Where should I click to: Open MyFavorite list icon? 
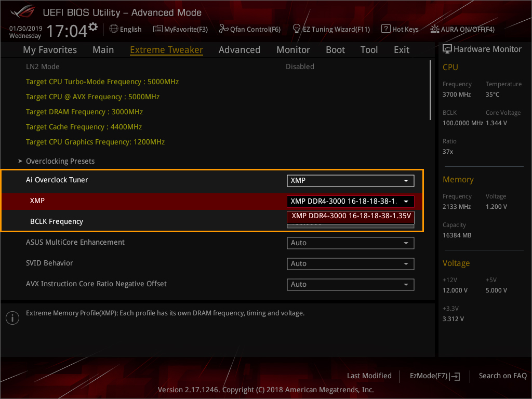[158, 29]
